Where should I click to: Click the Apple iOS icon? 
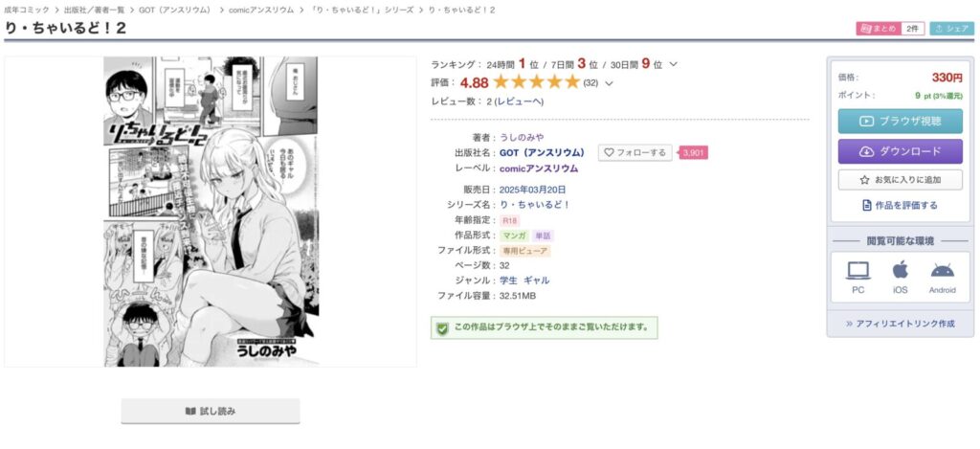[900, 270]
